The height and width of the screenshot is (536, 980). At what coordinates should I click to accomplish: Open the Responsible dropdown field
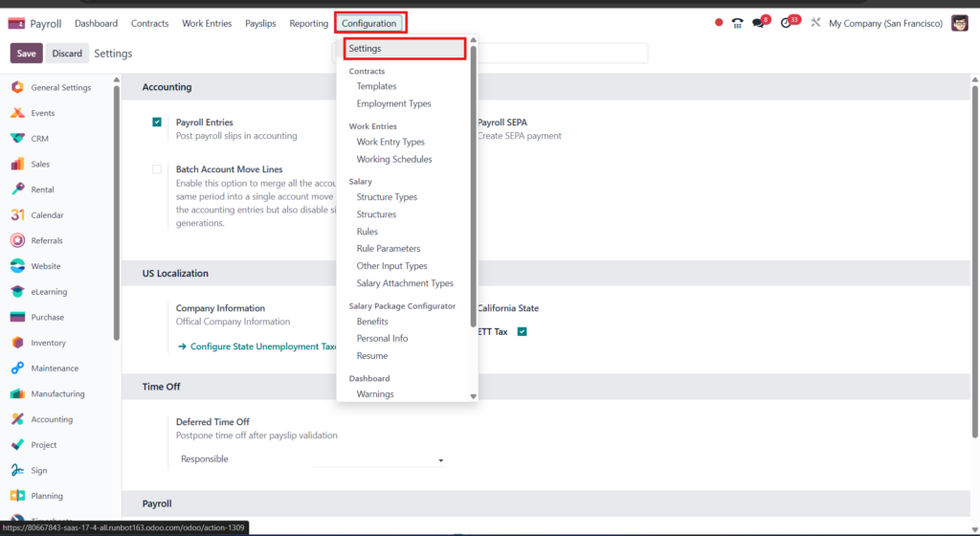(379, 459)
